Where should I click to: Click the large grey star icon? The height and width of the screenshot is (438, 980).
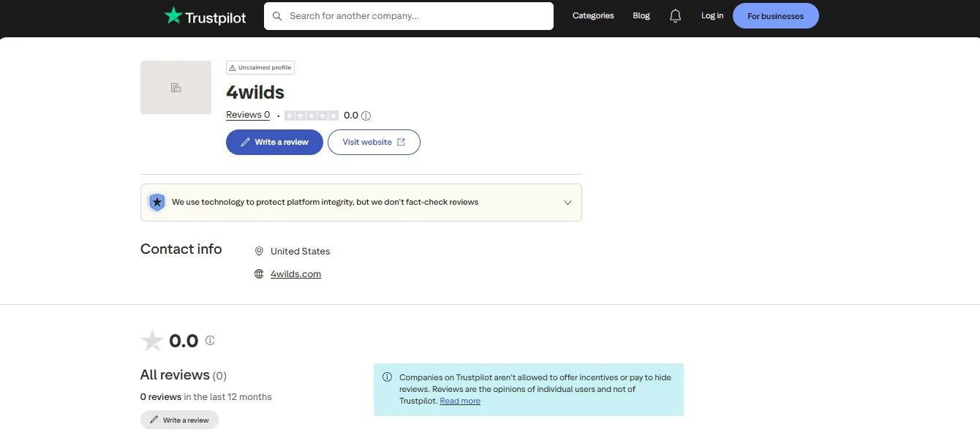point(152,341)
